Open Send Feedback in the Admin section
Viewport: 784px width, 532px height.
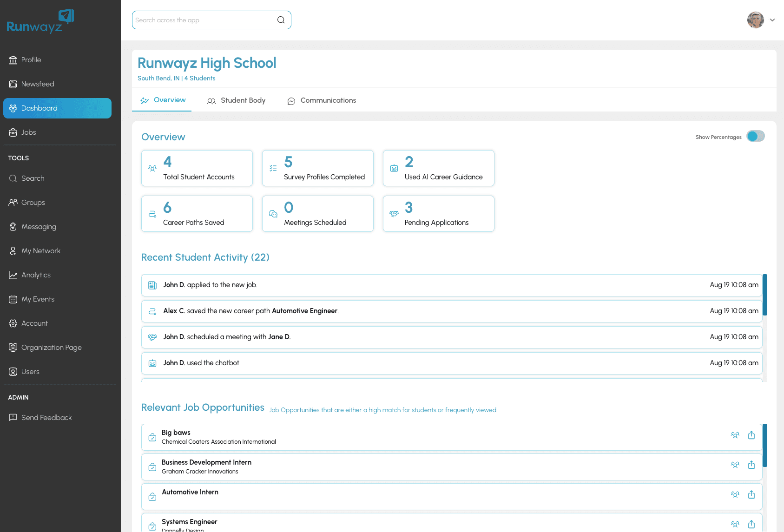click(46, 418)
